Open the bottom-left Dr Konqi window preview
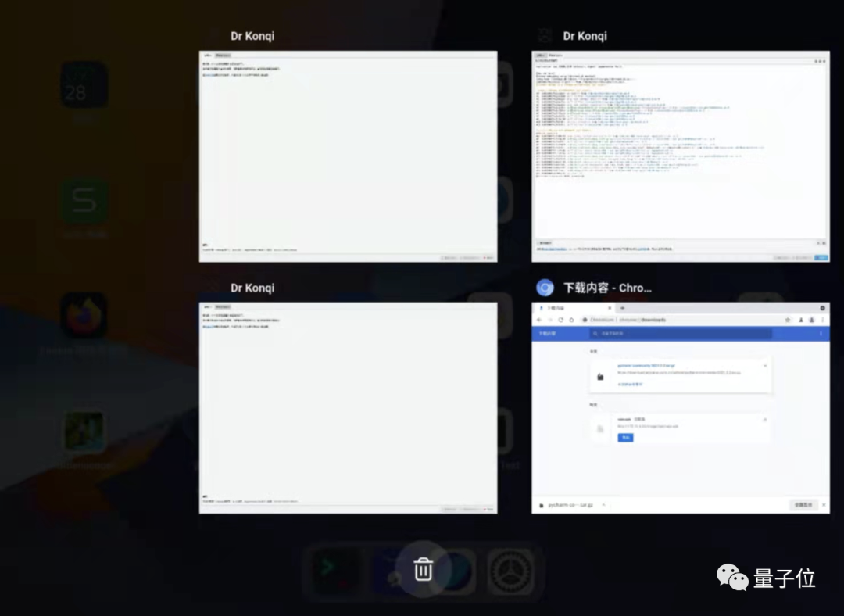The height and width of the screenshot is (616, 844). click(348, 407)
